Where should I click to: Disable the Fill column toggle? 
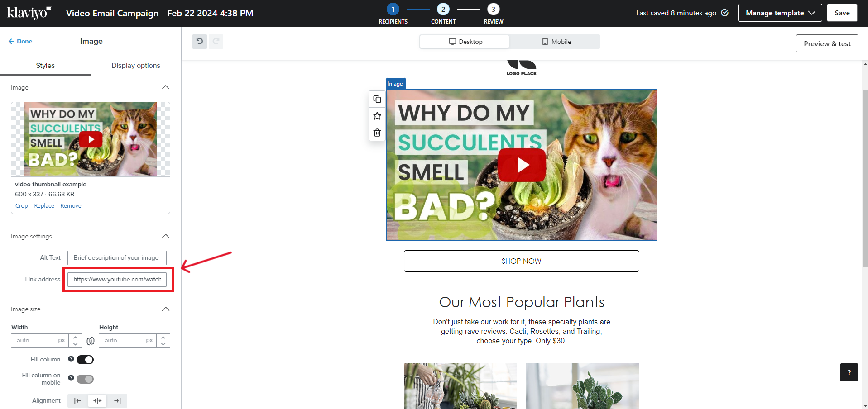(x=85, y=360)
